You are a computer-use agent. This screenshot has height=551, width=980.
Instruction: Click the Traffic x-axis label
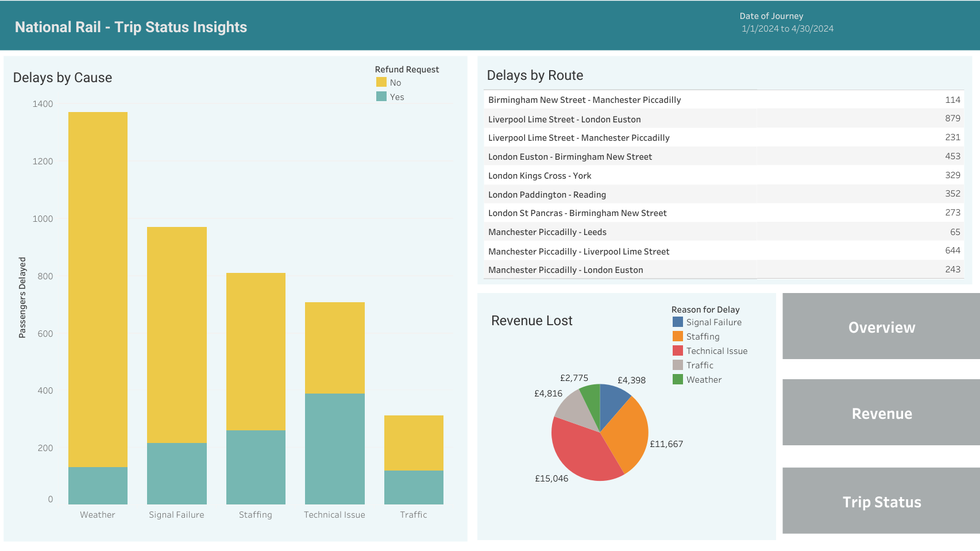pyautogui.click(x=414, y=515)
